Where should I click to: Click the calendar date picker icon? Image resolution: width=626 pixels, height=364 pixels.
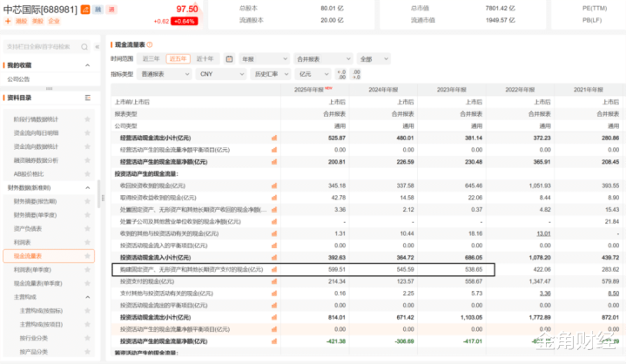pos(230,59)
